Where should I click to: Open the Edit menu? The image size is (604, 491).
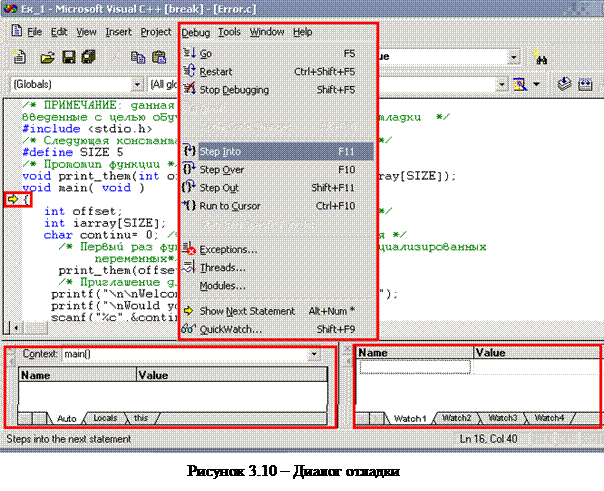point(59,32)
